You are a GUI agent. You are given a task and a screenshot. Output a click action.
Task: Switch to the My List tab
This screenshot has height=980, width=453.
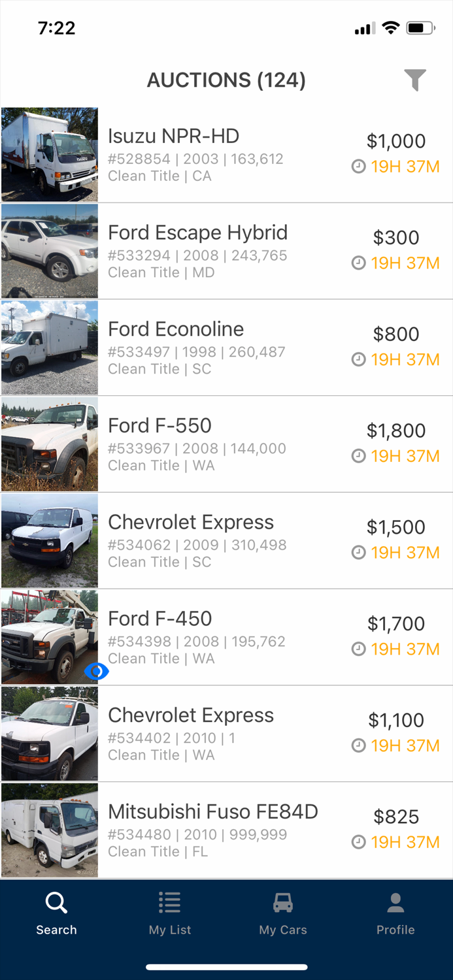click(169, 913)
